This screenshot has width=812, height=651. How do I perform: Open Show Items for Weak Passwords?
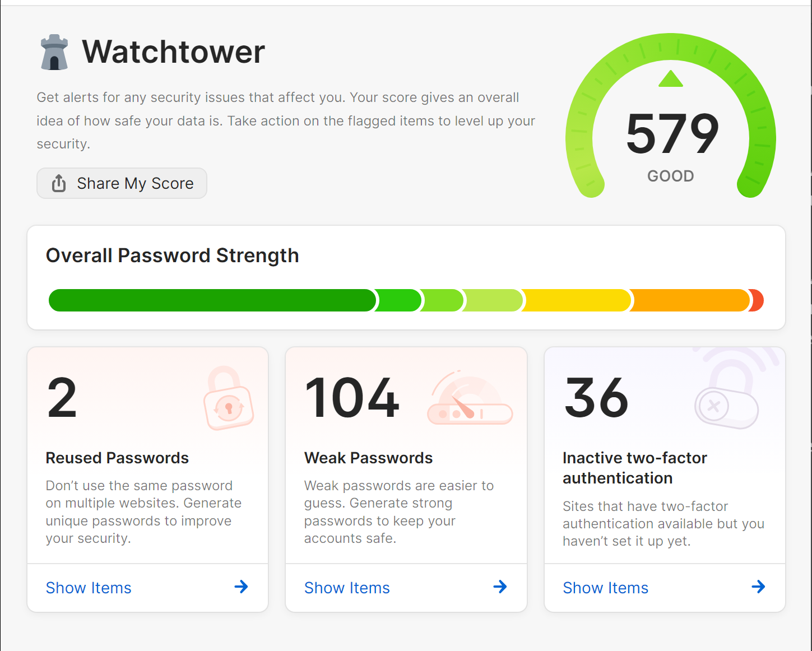346,588
